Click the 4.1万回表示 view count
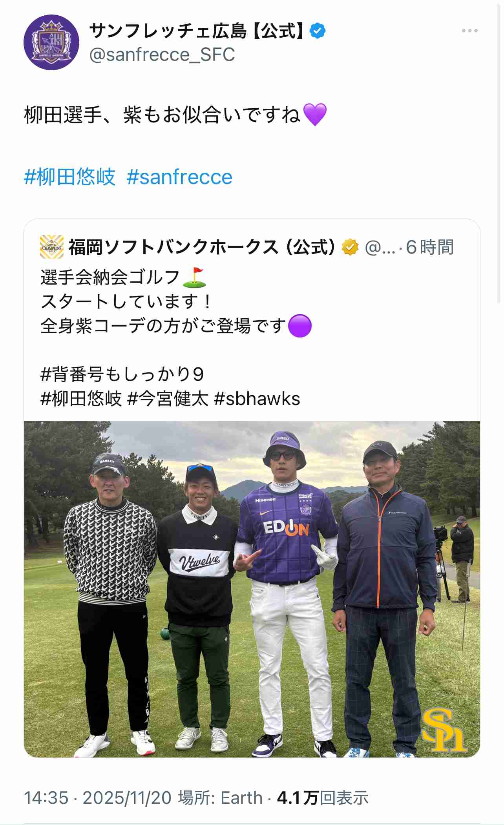The image size is (504, 825). tap(323, 798)
